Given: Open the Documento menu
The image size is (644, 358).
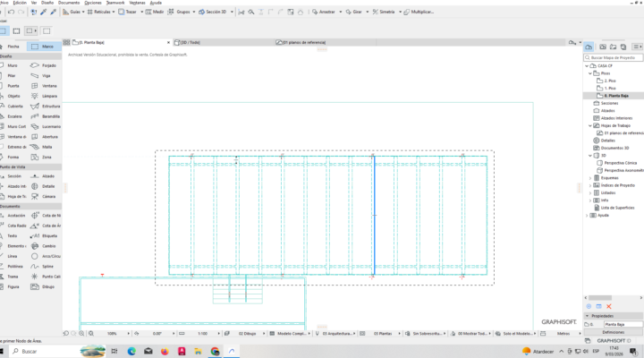Looking at the screenshot, I should pyautogui.click(x=69, y=3).
